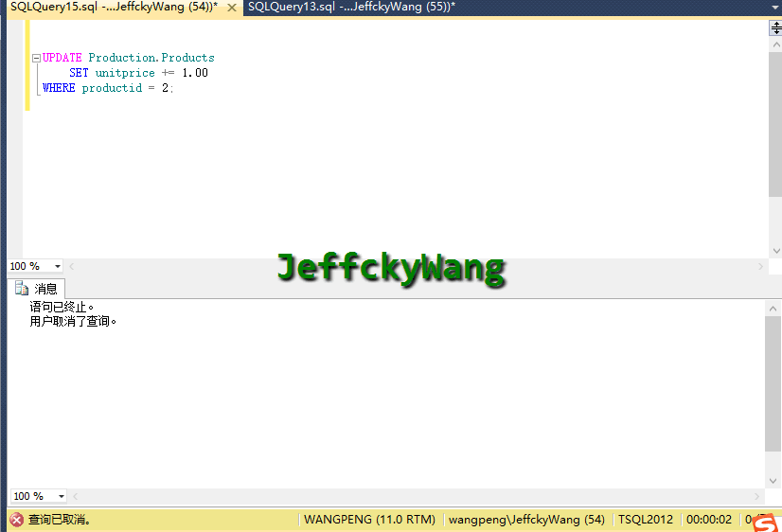Click the TSQL2012 database status entry
The width and height of the screenshot is (782, 532).
click(x=646, y=520)
